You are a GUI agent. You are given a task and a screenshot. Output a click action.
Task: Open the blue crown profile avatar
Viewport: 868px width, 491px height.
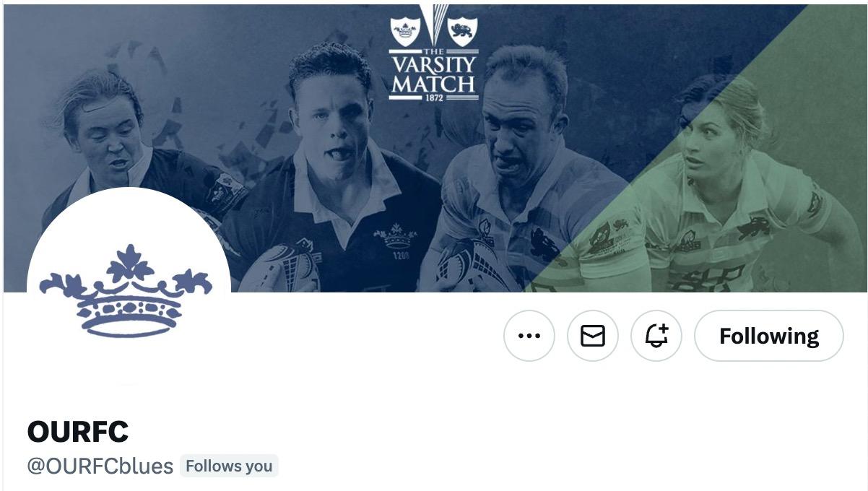click(129, 289)
